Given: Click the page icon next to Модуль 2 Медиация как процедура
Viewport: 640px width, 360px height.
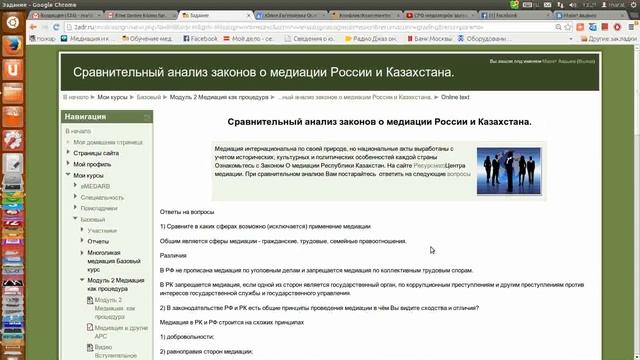Looking at the screenshot, I should click(x=90, y=300).
